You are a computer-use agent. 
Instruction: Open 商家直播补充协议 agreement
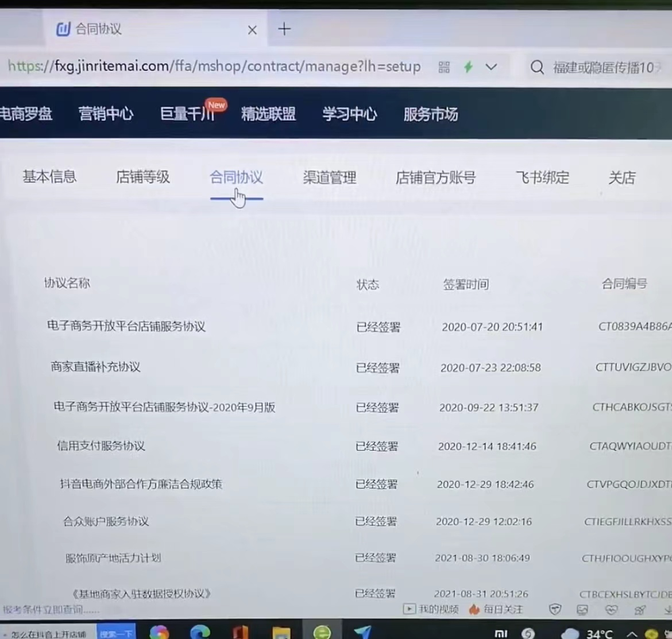[95, 367]
